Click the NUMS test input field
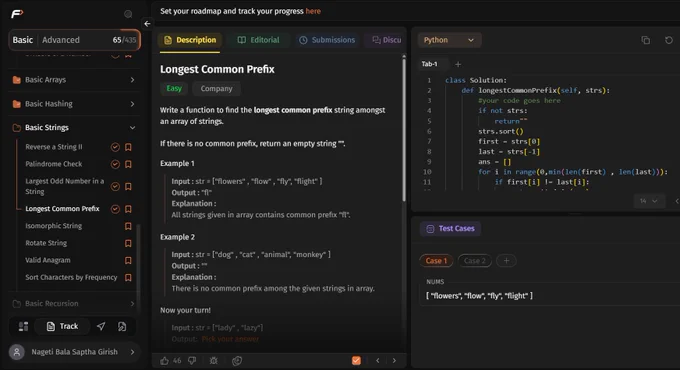 (549, 296)
